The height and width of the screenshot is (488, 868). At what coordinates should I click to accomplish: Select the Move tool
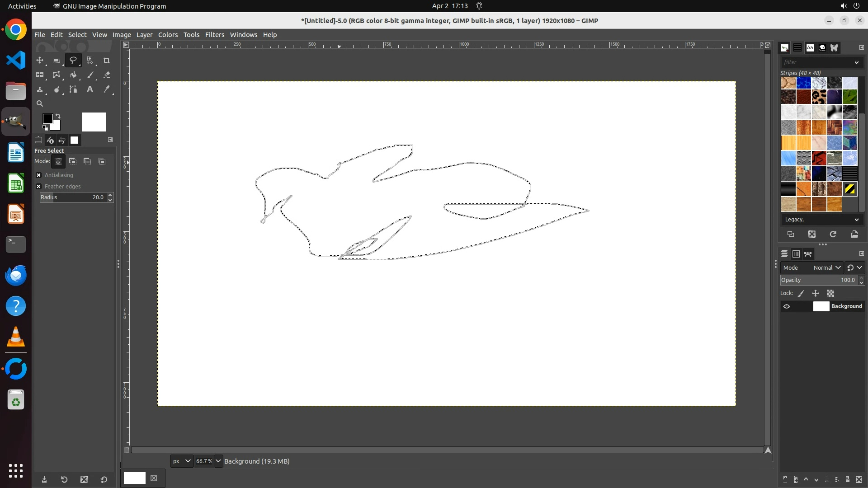click(40, 60)
